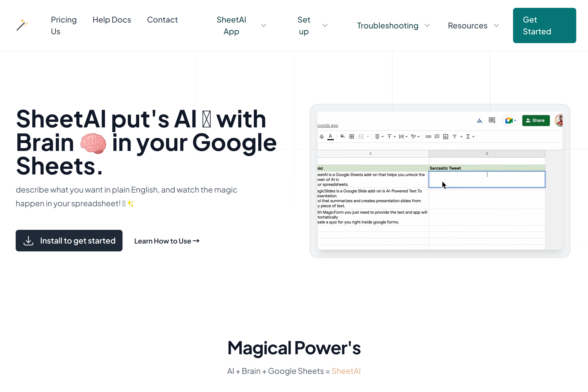Viewport: 588px width, 392px height.
Task: Click the insert comment icon
Action: click(x=437, y=136)
